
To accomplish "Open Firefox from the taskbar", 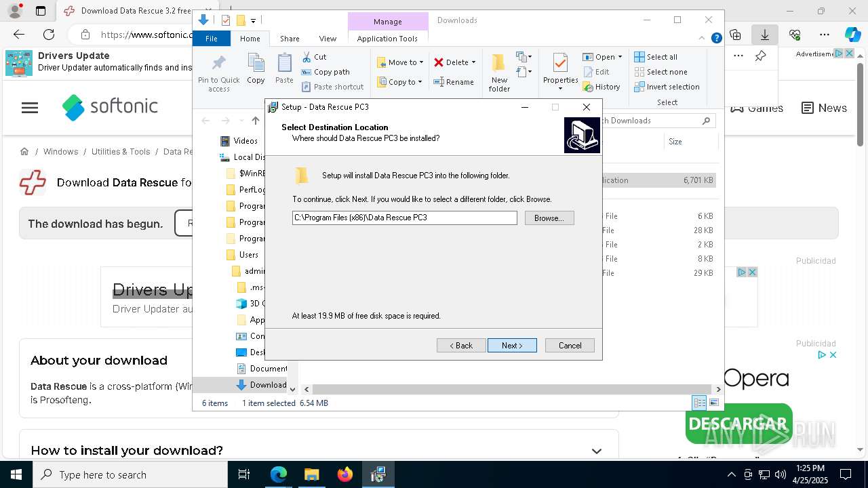I will [344, 475].
